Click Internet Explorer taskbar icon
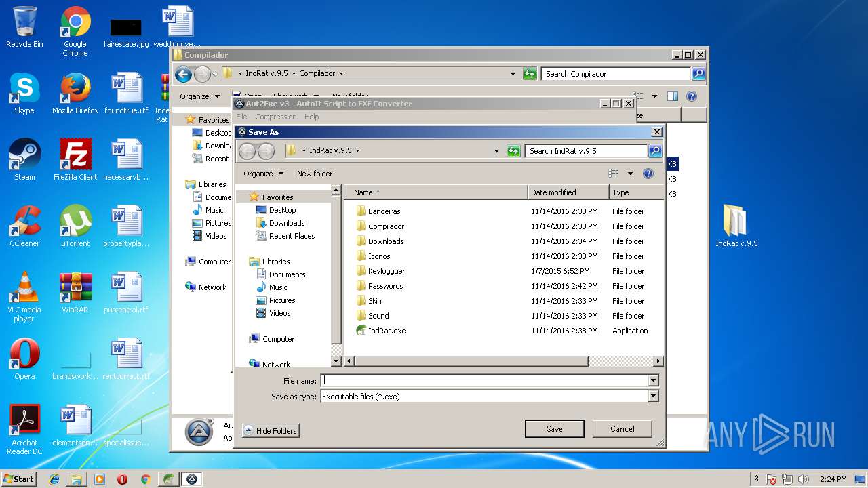Viewport: 868px width, 488px height. [x=54, y=479]
